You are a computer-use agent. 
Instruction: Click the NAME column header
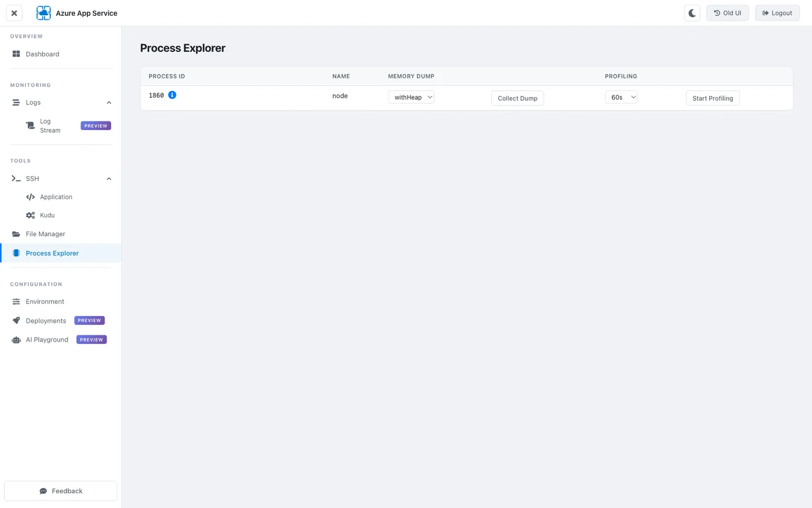pos(341,76)
